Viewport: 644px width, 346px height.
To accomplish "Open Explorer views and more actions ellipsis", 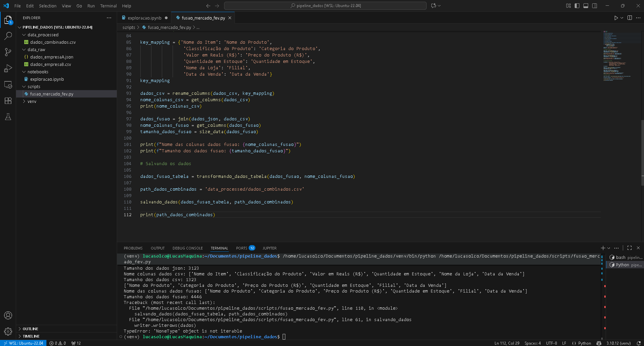I will point(109,18).
